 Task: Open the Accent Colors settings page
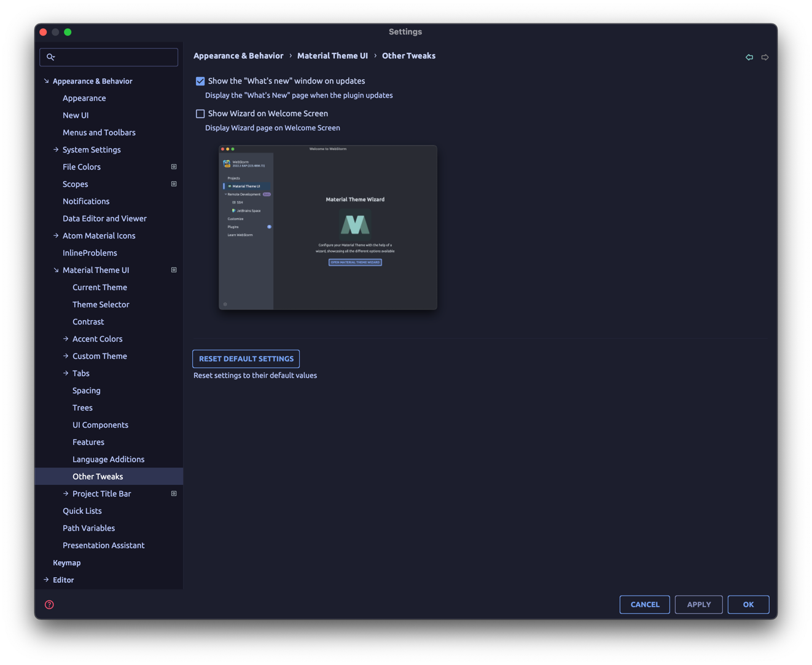pos(98,339)
